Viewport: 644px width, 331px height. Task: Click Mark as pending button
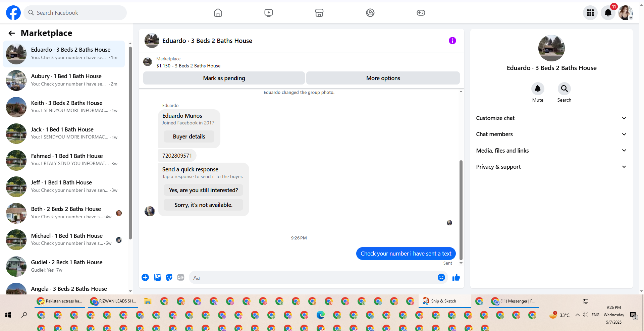pyautogui.click(x=224, y=78)
